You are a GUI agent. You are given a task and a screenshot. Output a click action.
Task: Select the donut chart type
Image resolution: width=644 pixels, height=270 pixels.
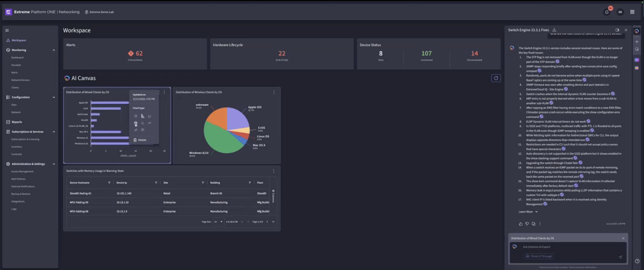click(x=136, y=123)
